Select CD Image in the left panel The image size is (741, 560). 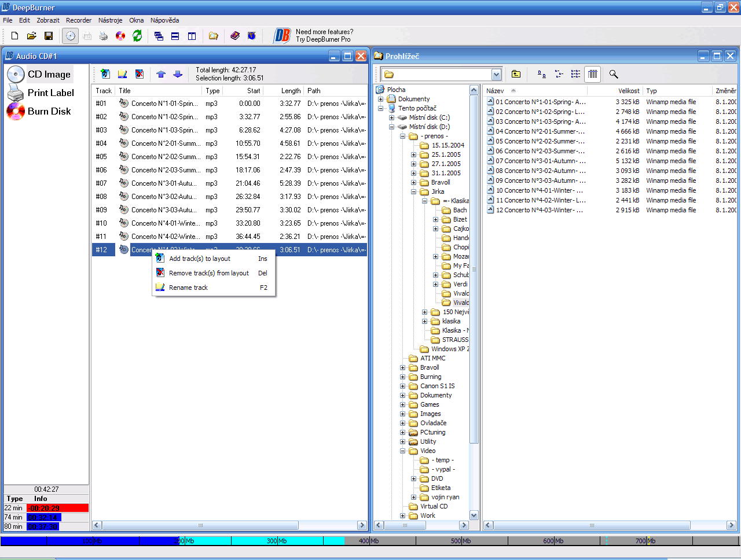click(39, 74)
